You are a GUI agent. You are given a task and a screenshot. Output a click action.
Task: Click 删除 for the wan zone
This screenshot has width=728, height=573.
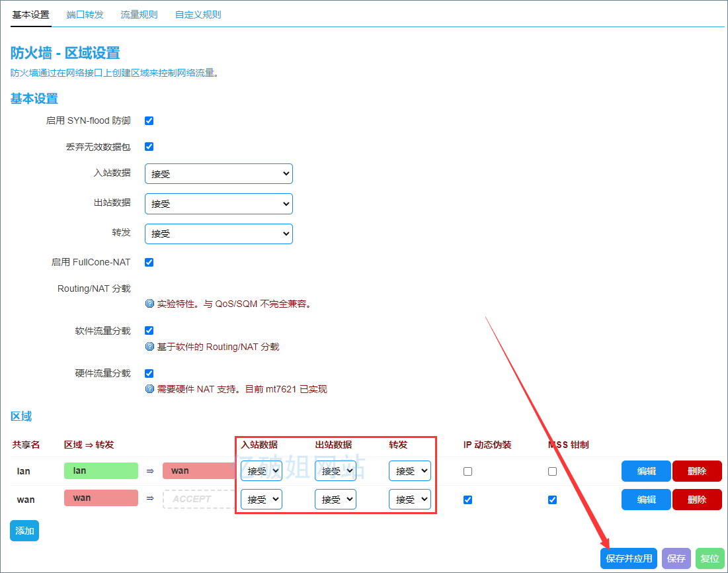697,500
